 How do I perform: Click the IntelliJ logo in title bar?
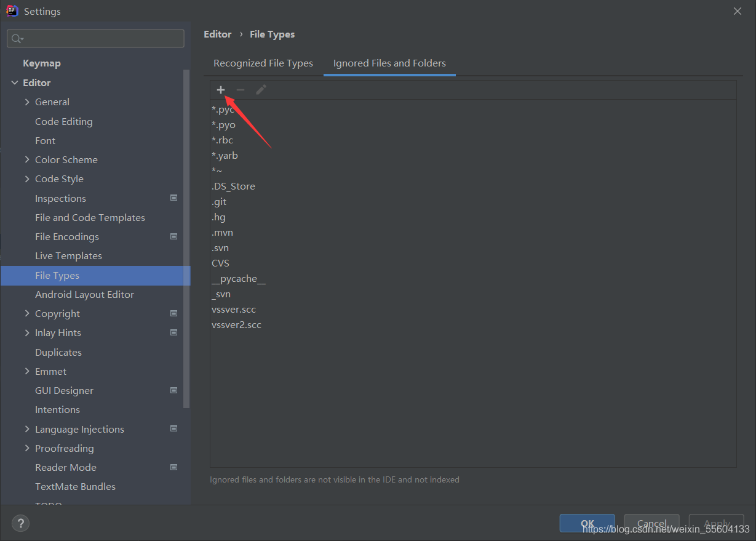click(x=12, y=11)
